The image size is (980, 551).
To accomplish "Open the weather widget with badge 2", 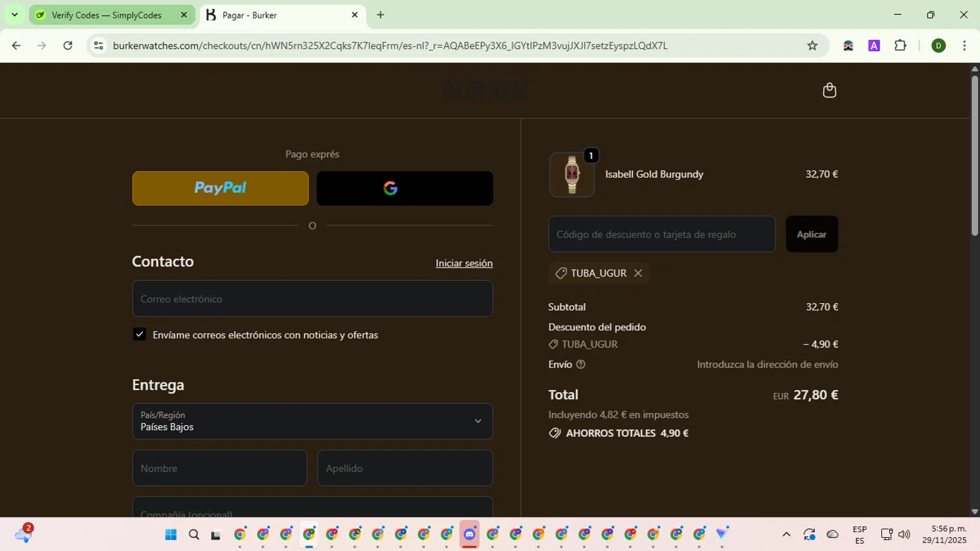I will point(24,533).
